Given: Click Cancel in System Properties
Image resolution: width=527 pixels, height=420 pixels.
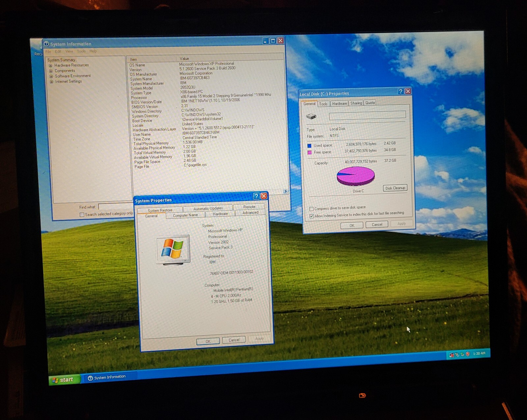Looking at the screenshot, I should [234, 340].
